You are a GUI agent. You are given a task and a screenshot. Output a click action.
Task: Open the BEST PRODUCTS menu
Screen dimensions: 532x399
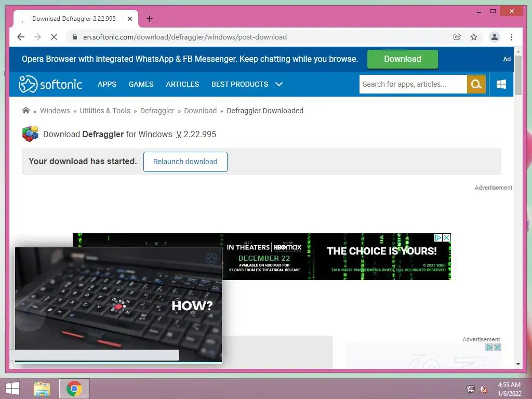(x=240, y=84)
